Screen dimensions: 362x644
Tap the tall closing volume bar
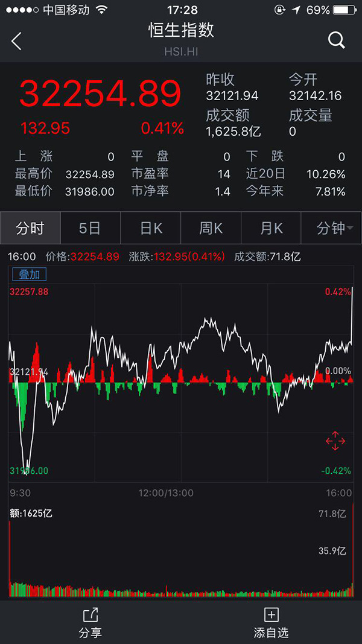click(x=352, y=549)
